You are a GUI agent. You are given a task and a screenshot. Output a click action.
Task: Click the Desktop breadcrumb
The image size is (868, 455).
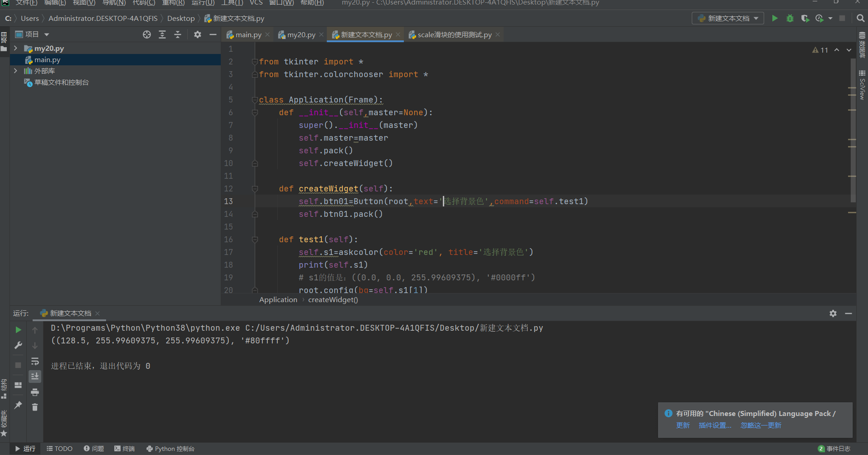coord(181,19)
